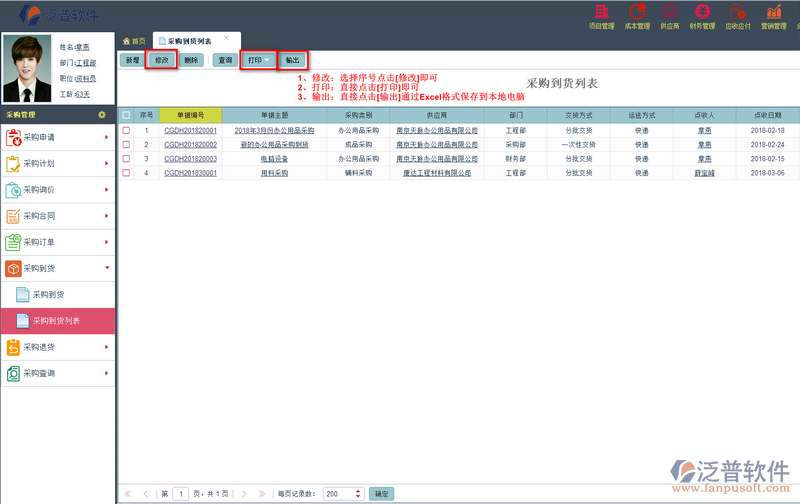Open 项目管理 module icon in top bar

(603, 13)
